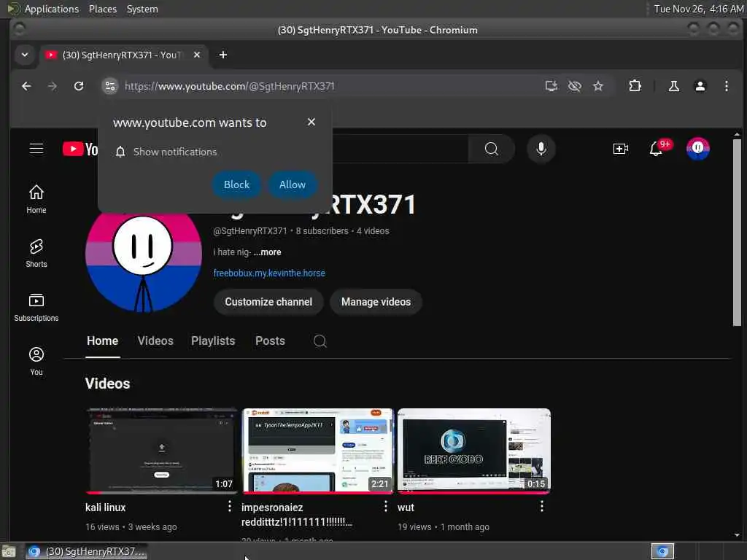Open the Chromium three-dot menu

(x=726, y=86)
